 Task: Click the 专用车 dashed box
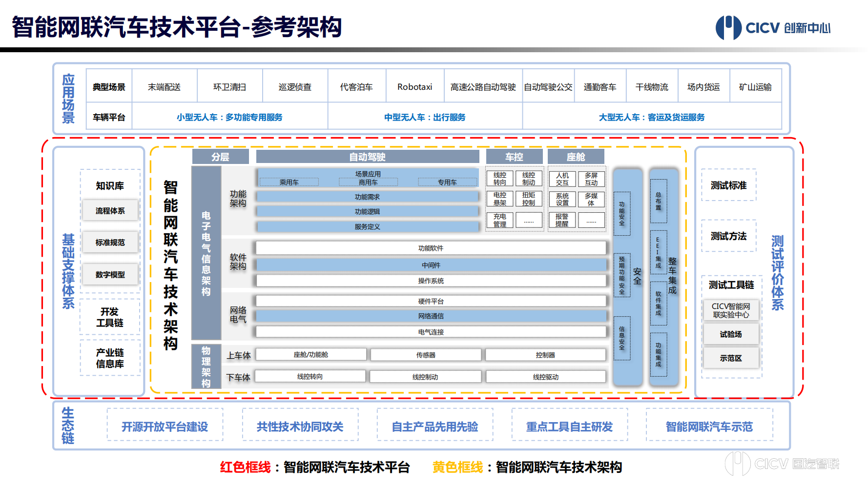(x=447, y=182)
